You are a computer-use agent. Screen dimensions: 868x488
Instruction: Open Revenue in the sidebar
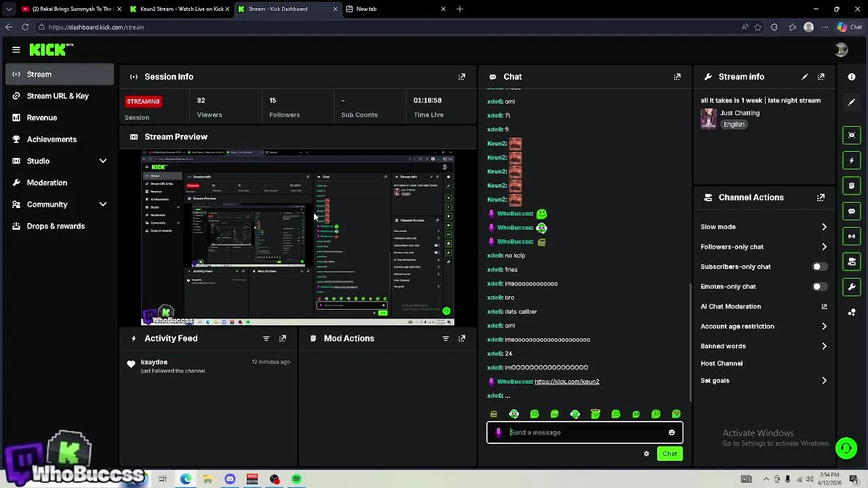point(60,118)
